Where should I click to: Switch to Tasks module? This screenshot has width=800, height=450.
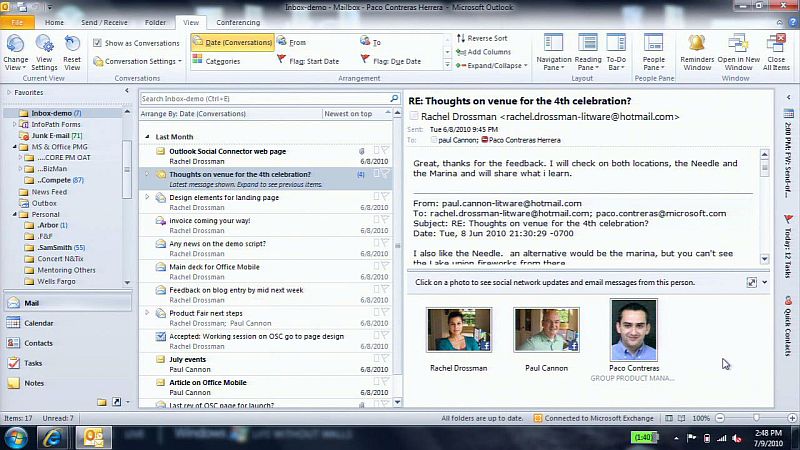click(67, 363)
